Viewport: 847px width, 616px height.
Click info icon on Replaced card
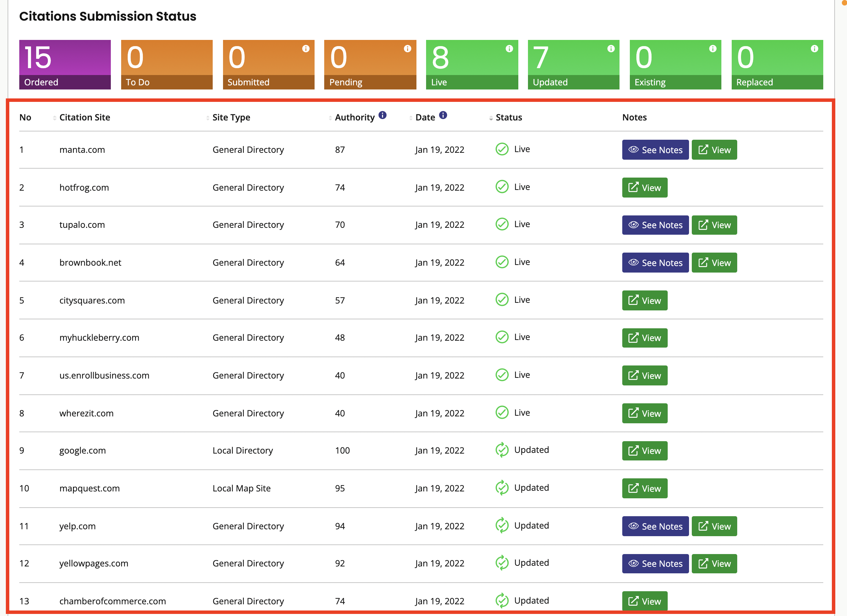(815, 49)
